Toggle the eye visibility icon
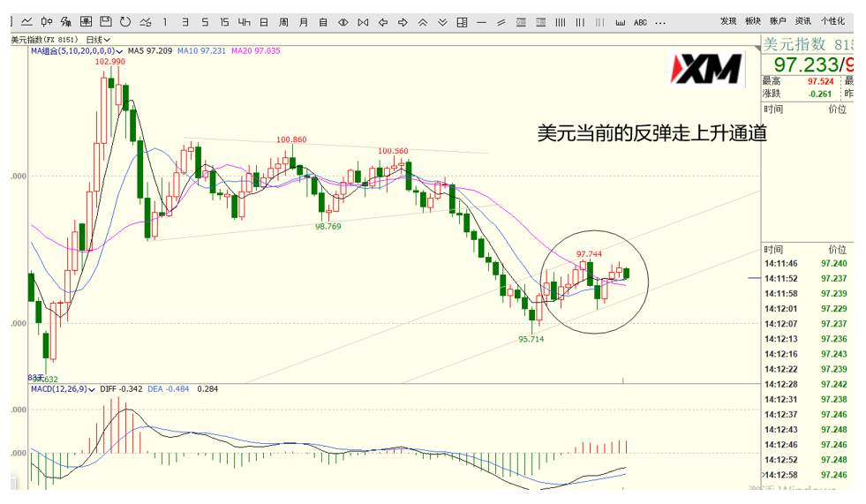The image size is (866, 504). 343,22
